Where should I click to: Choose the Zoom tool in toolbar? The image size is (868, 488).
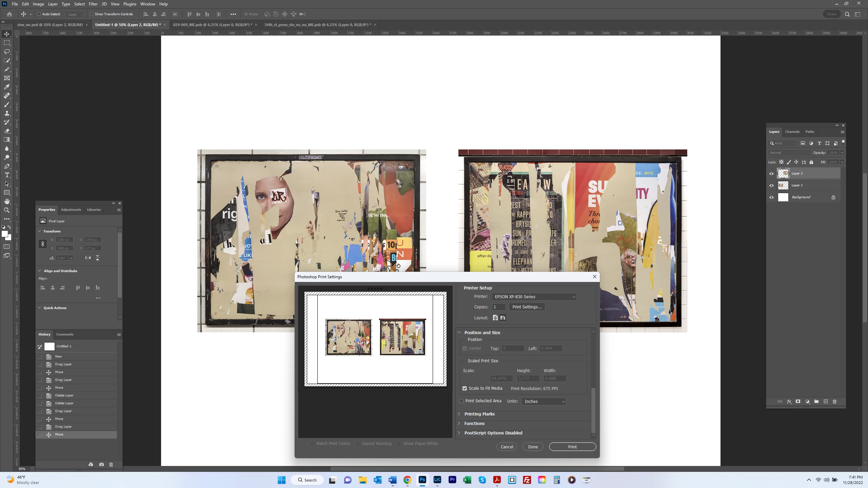point(7,210)
